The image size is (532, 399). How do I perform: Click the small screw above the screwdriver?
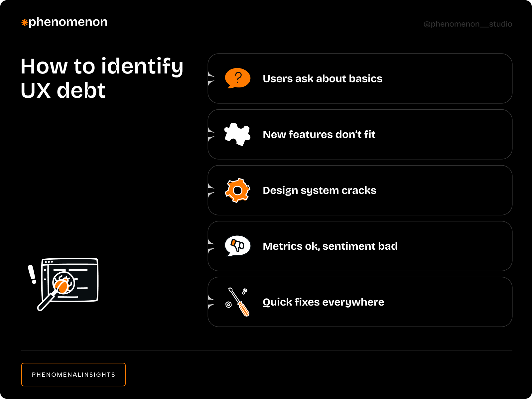click(245, 291)
